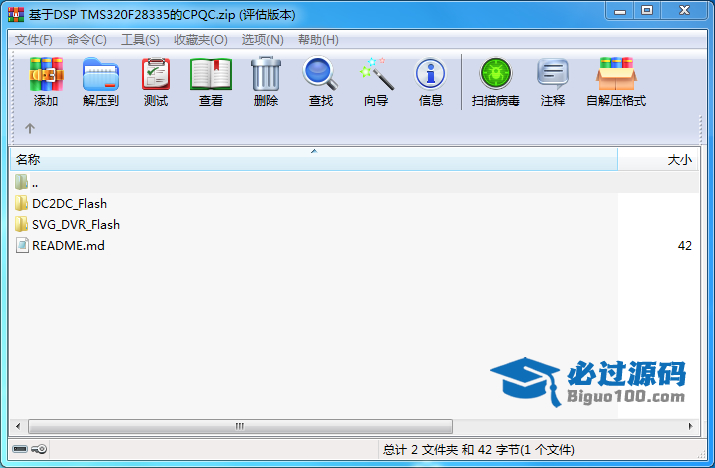Click the horizontal scrollbar thumb
The image size is (715, 468).
point(240,426)
